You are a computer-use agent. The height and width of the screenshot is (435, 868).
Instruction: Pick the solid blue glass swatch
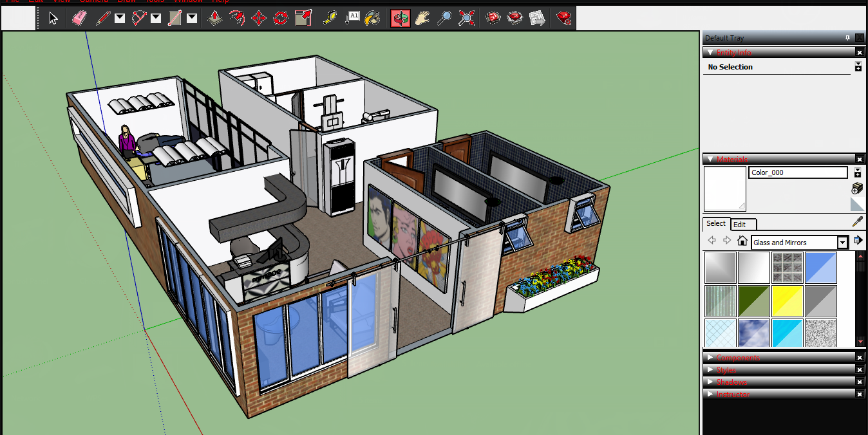tap(821, 268)
